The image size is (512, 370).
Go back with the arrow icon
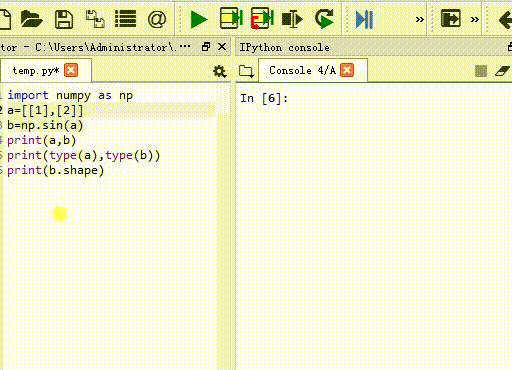(x=505, y=19)
